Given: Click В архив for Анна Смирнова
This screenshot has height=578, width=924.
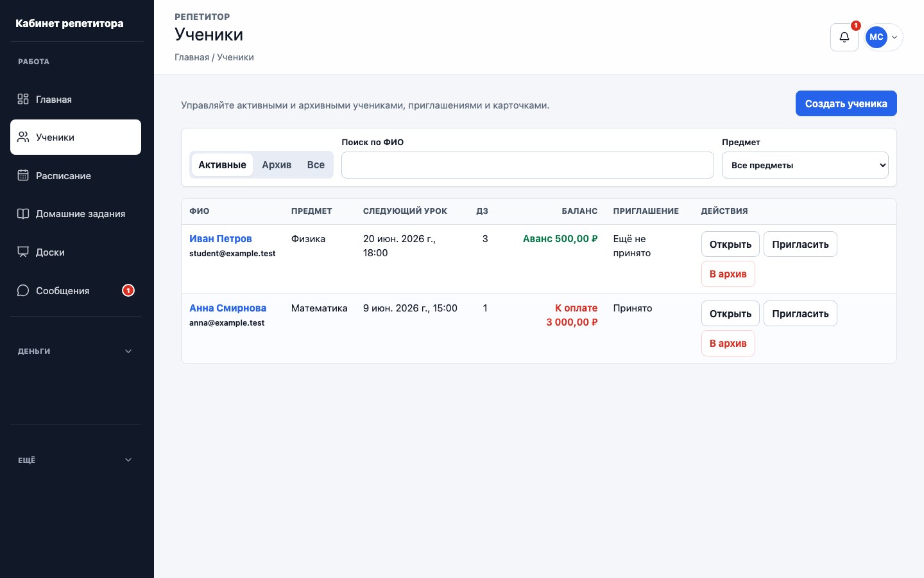Looking at the screenshot, I should [728, 343].
